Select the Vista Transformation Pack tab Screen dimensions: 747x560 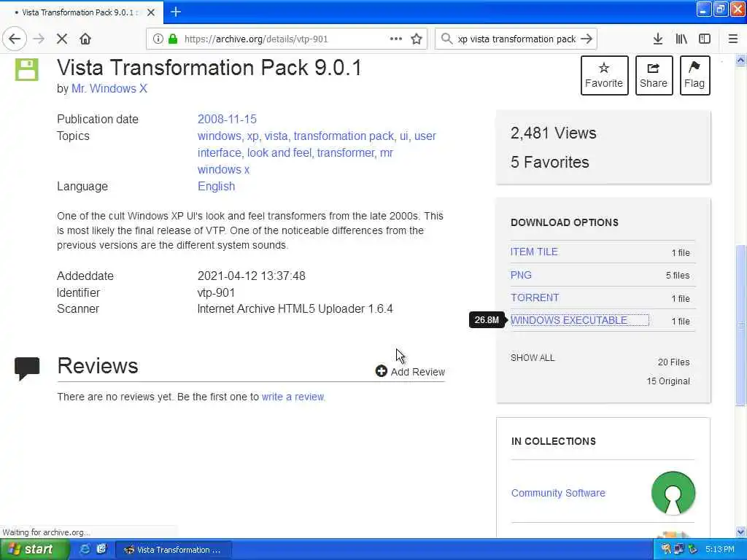click(81, 12)
